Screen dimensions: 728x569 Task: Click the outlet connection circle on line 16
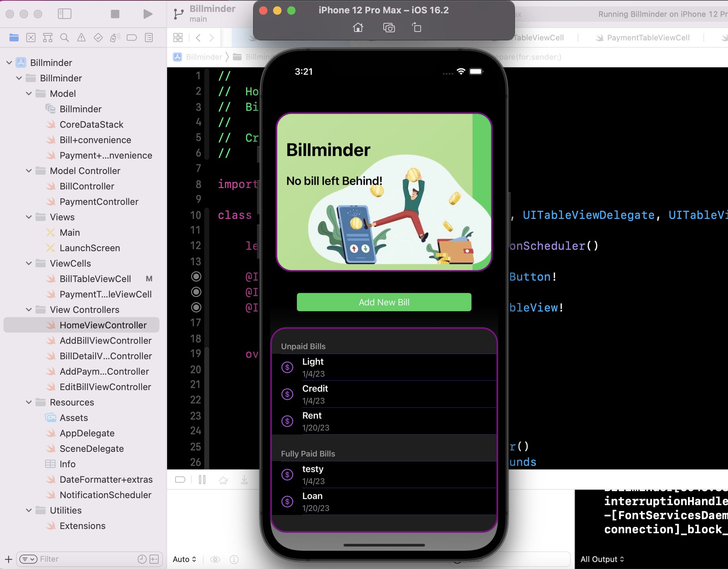click(x=196, y=308)
